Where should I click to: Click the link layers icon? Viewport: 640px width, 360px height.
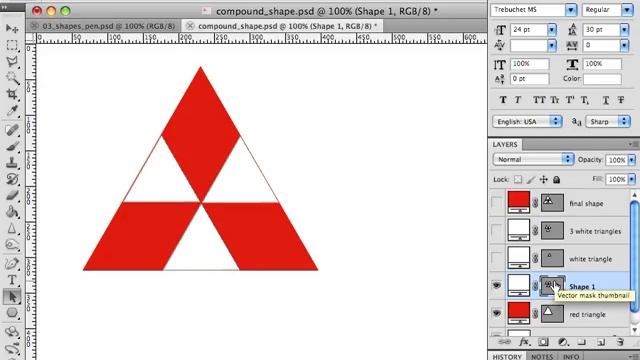click(504, 342)
